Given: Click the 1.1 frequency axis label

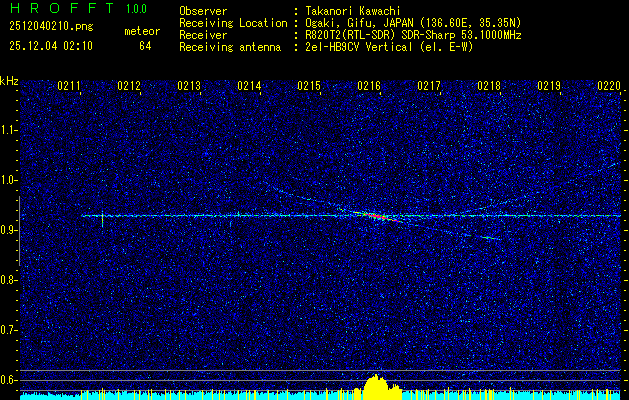Looking at the screenshot, I should [8, 130].
